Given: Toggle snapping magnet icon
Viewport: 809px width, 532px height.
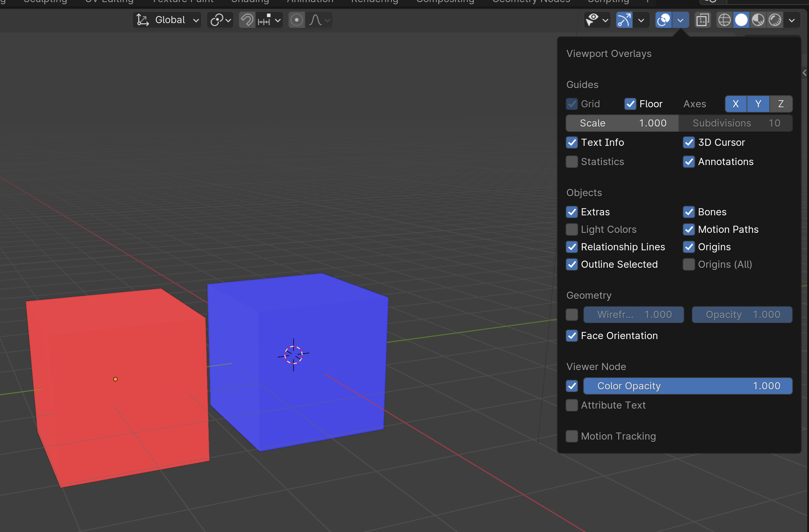Looking at the screenshot, I should point(247,20).
